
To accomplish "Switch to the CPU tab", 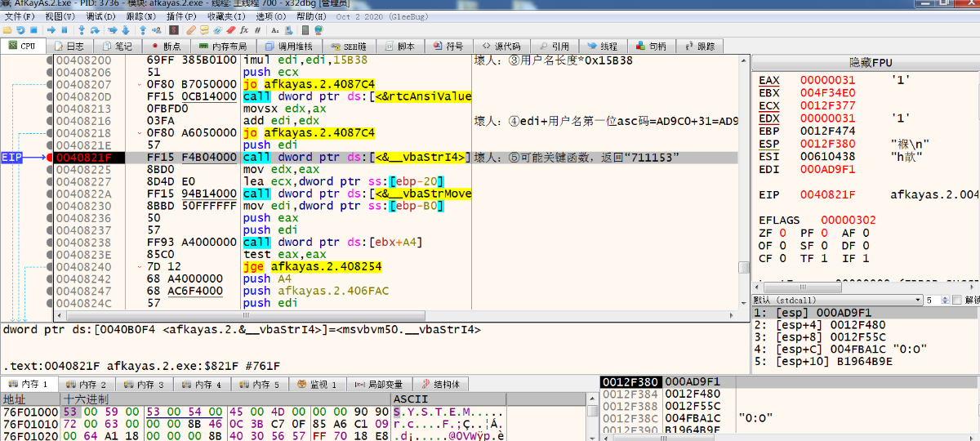I will pyautogui.click(x=23, y=46).
